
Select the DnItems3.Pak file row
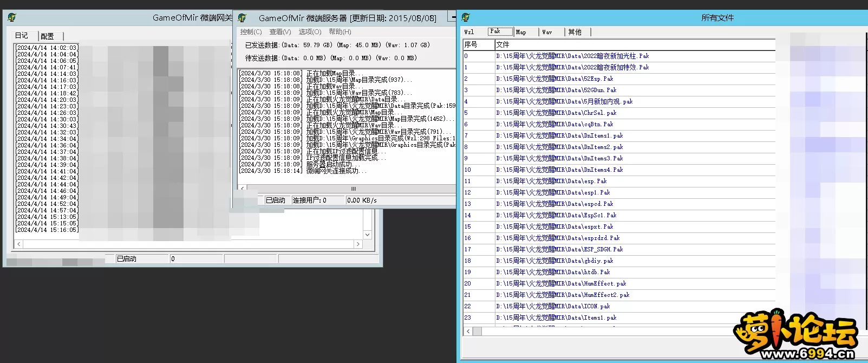pos(619,158)
